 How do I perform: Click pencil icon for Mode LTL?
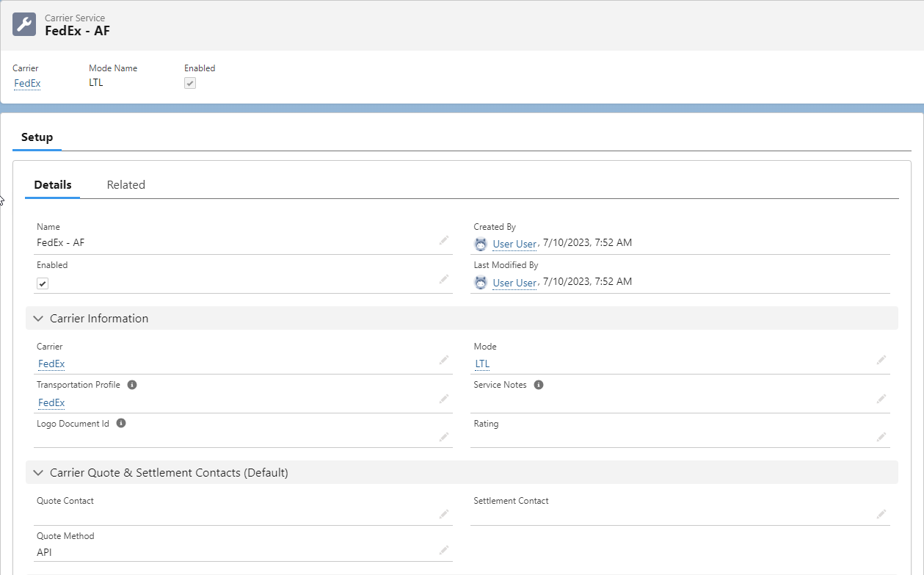[x=881, y=360]
